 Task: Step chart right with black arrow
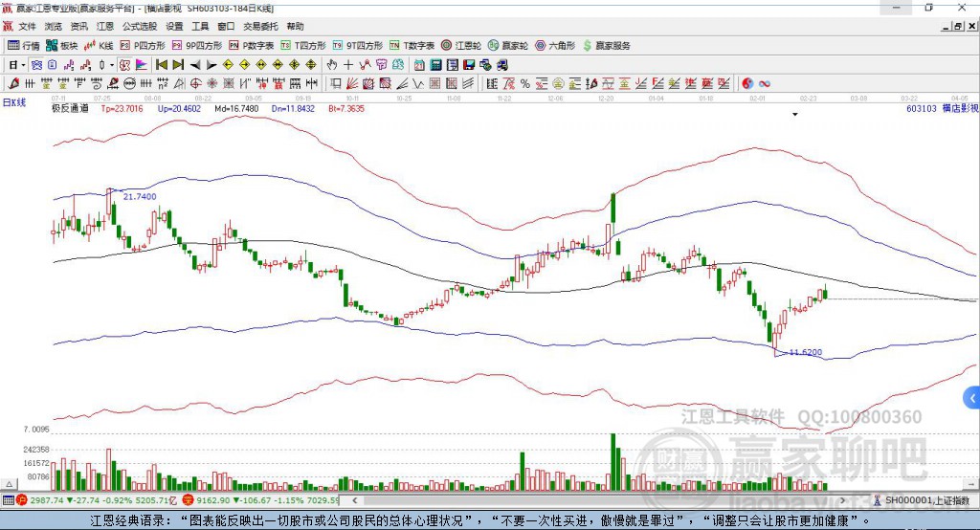(x=212, y=65)
